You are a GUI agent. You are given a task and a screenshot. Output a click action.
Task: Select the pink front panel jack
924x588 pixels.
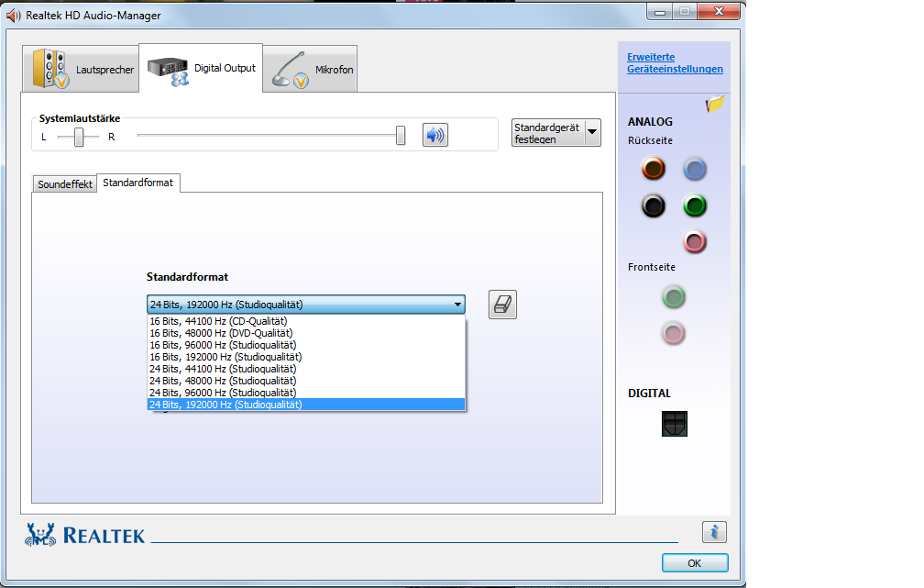[x=674, y=333]
